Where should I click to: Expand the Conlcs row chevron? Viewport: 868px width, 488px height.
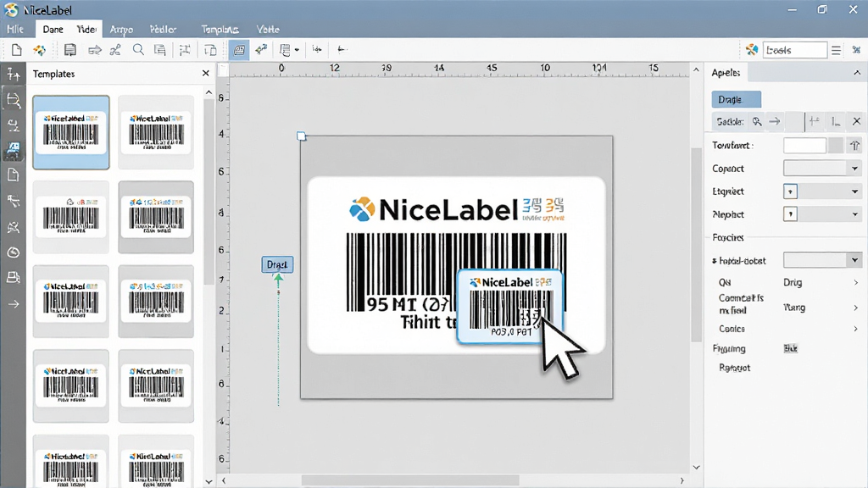(x=856, y=329)
